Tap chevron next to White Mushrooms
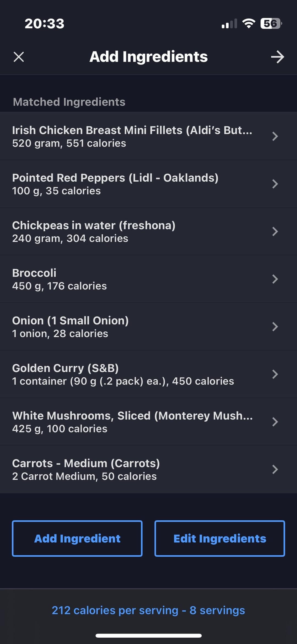Image resolution: width=297 pixels, height=644 pixels. tap(275, 422)
